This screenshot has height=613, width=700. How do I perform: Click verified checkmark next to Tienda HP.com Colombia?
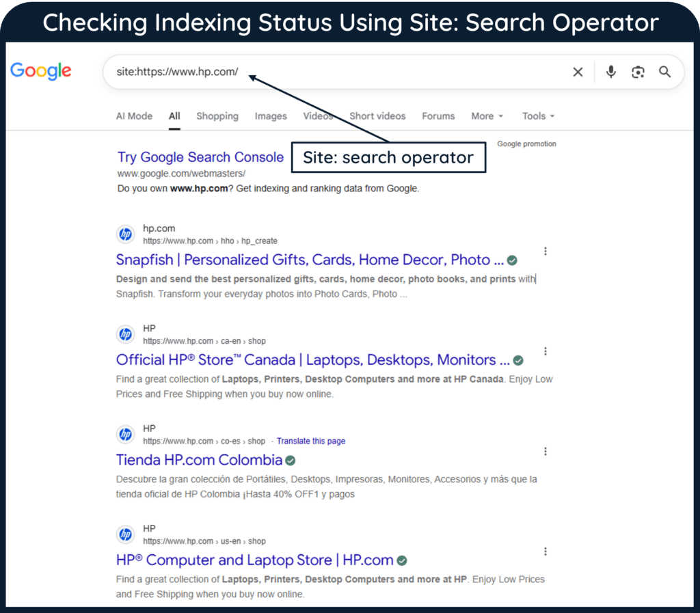pos(290,461)
